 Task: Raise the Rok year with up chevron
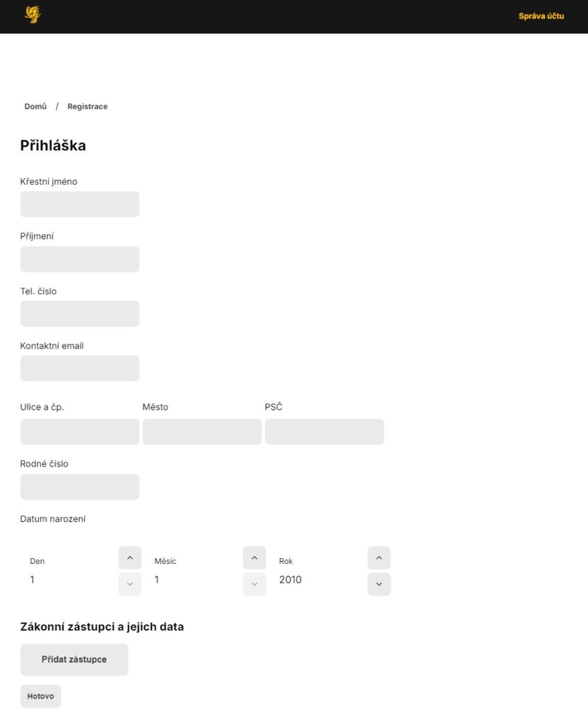[379, 558]
